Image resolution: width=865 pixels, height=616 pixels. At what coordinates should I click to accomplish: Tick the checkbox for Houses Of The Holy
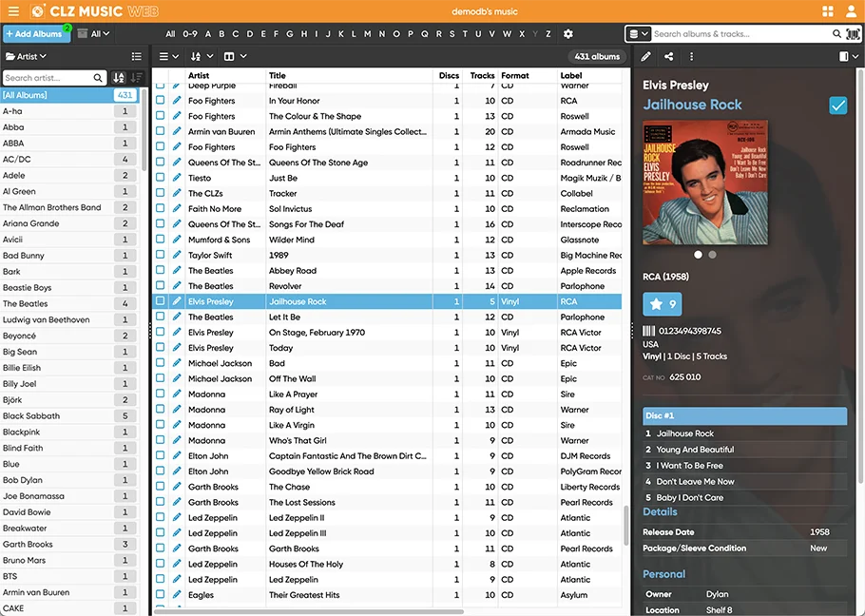coord(160,564)
